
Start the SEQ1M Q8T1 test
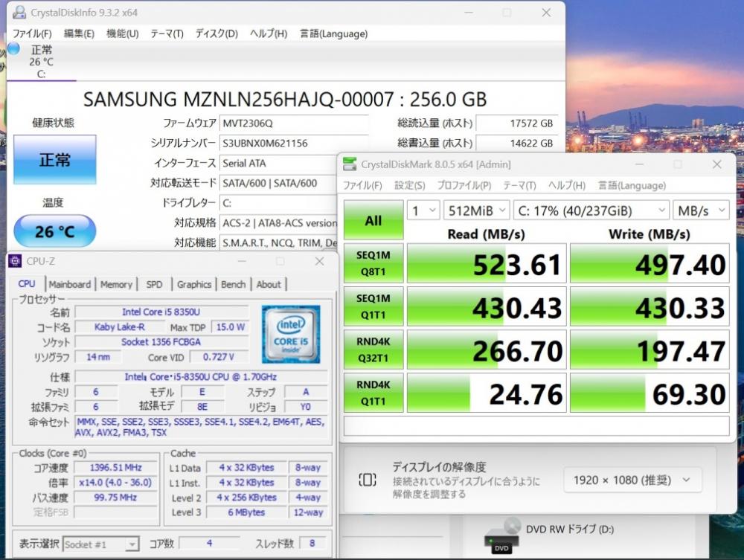373,263
